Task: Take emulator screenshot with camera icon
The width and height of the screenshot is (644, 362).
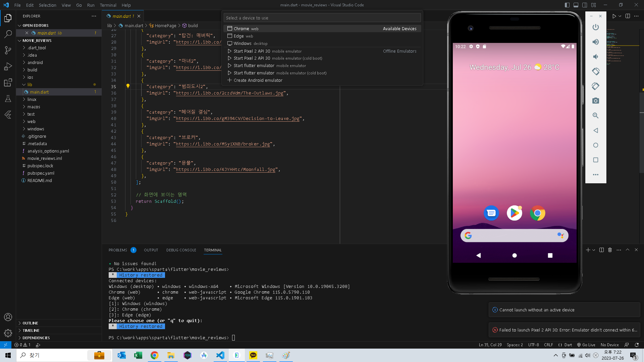Action: tap(596, 101)
